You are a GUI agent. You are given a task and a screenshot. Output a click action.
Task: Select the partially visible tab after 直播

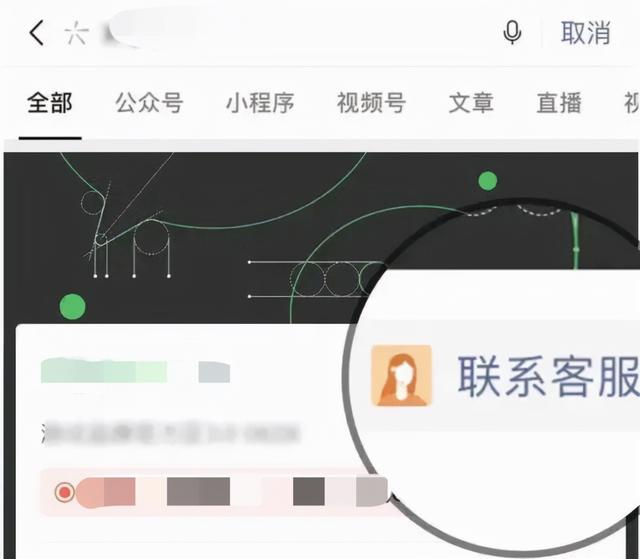pos(632,103)
